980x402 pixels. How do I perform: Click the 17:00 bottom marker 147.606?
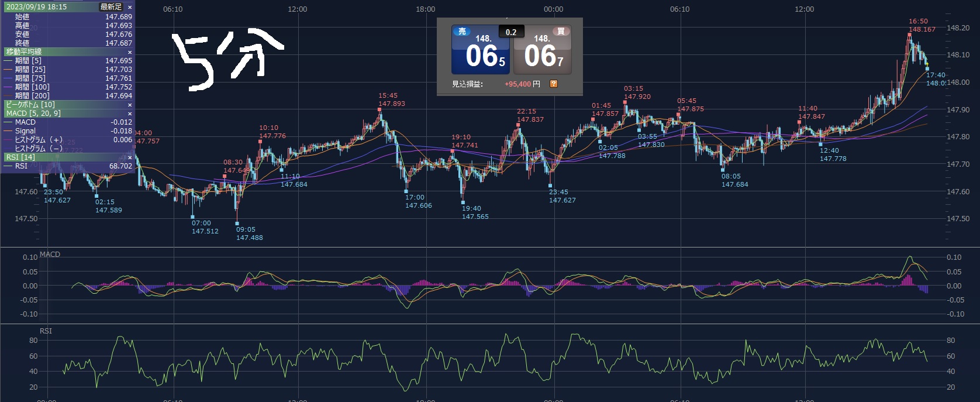[x=418, y=201]
